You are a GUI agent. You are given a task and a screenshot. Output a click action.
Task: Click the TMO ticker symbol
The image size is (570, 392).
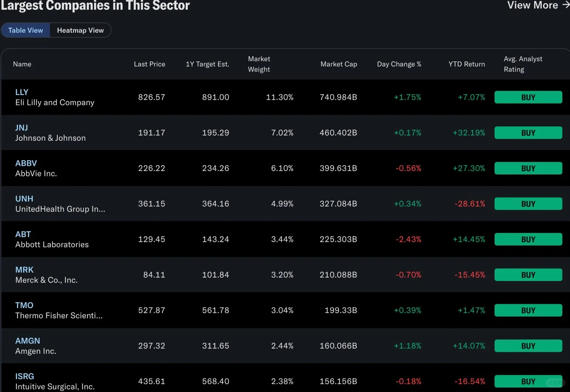coord(24,305)
